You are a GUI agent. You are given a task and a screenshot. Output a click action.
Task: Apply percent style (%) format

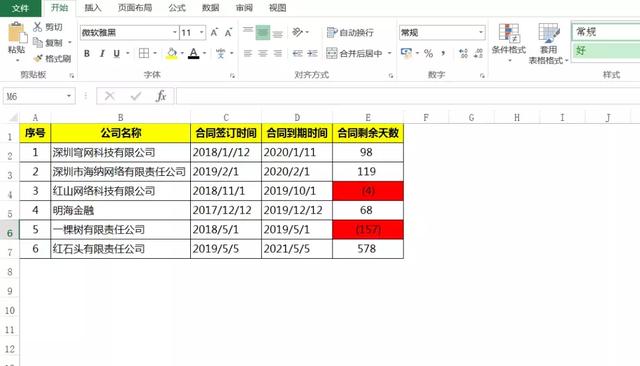click(428, 53)
